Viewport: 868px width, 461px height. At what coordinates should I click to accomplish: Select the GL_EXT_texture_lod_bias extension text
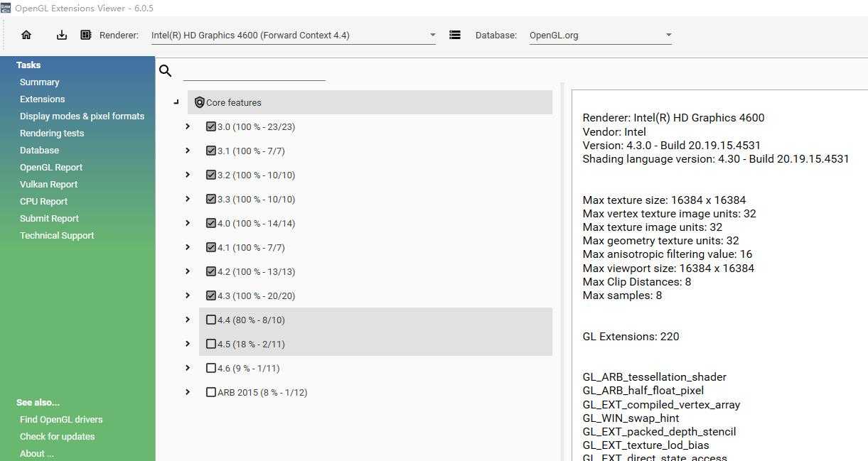[x=645, y=445]
